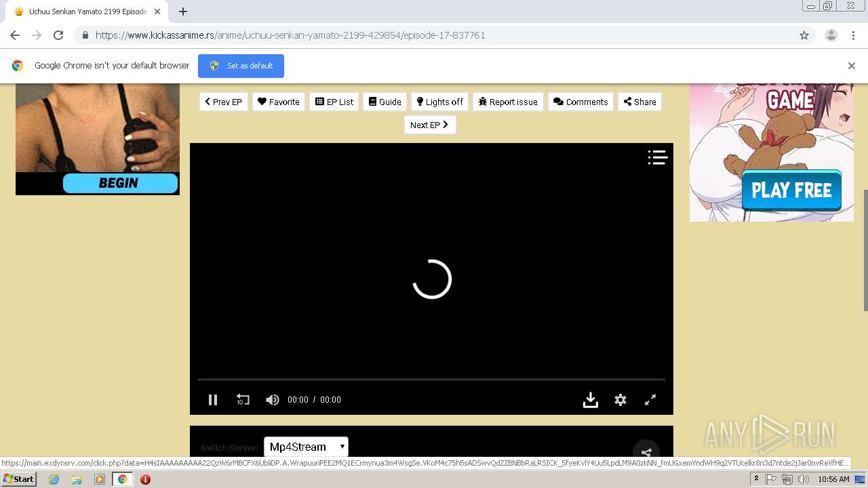This screenshot has width=868, height=488.
Task: View site security lock info
Action: [x=85, y=35]
